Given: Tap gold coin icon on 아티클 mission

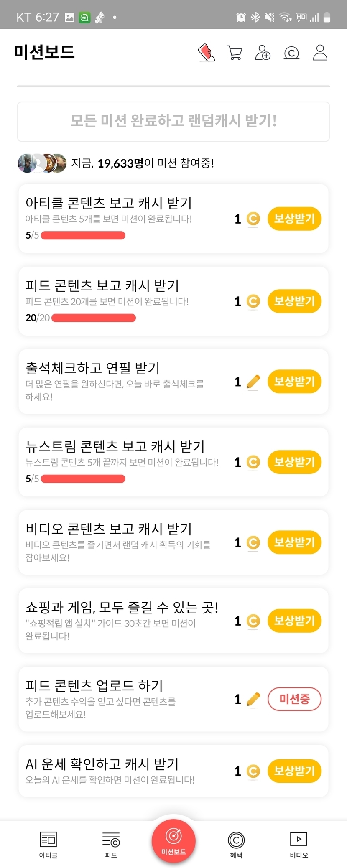Looking at the screenshot, I should [x=253, y=219].
